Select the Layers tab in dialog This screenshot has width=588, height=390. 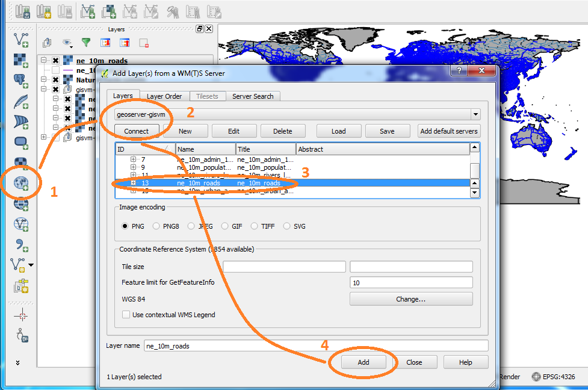click(x=123, y=96)
